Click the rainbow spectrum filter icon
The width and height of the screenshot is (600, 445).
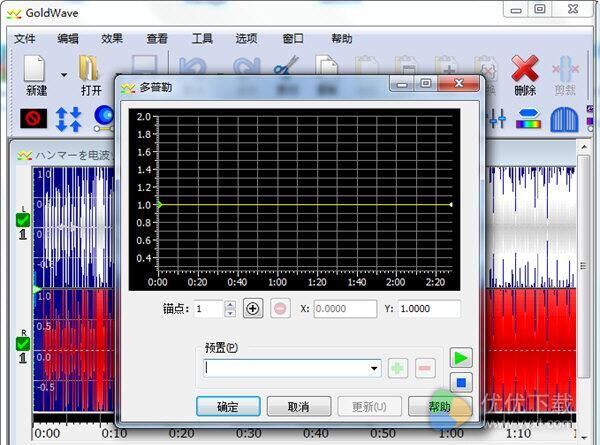coord(528,119)
